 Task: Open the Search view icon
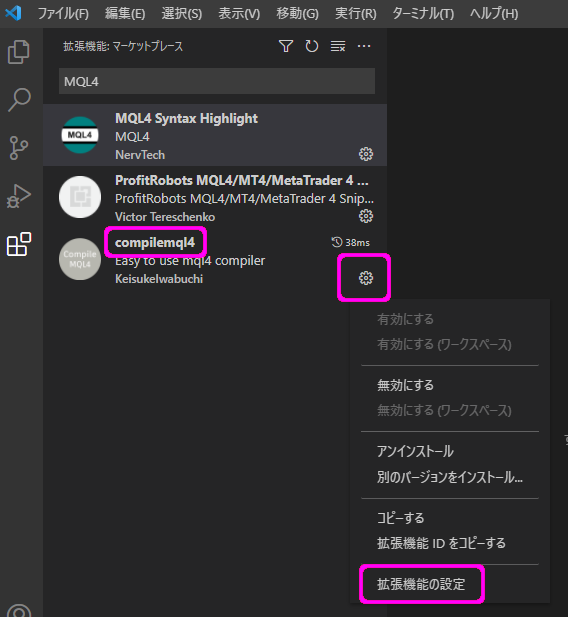19,100
